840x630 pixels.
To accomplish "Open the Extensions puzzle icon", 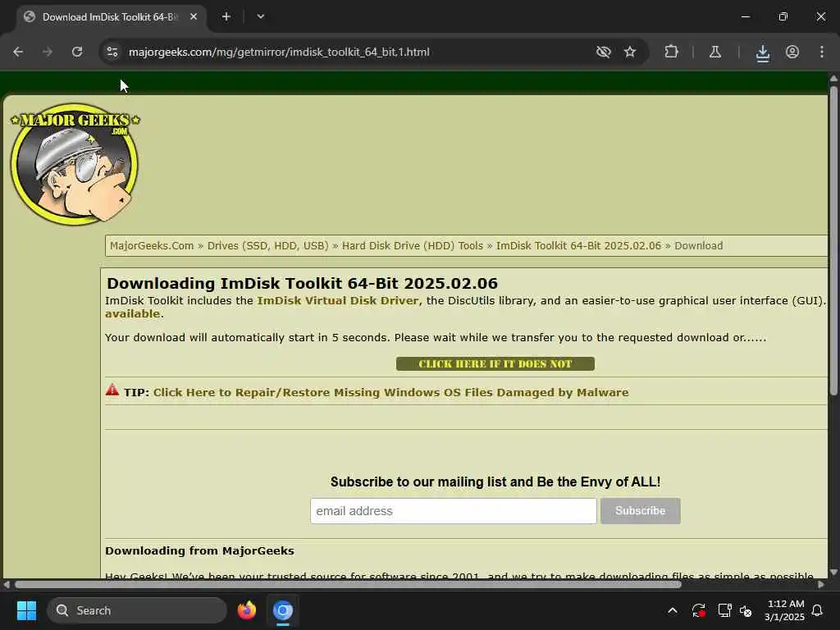I will pyautogui.click(x=671, y=52).
